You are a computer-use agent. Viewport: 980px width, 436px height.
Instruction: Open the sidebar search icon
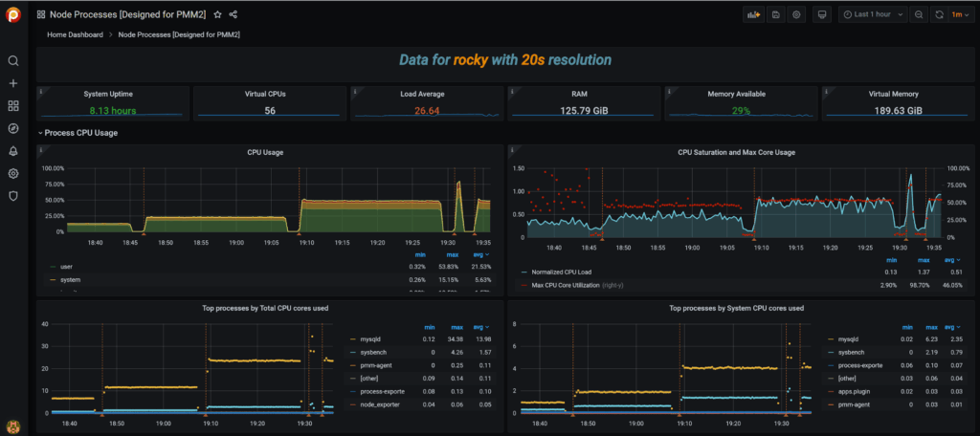pos(13,60)
